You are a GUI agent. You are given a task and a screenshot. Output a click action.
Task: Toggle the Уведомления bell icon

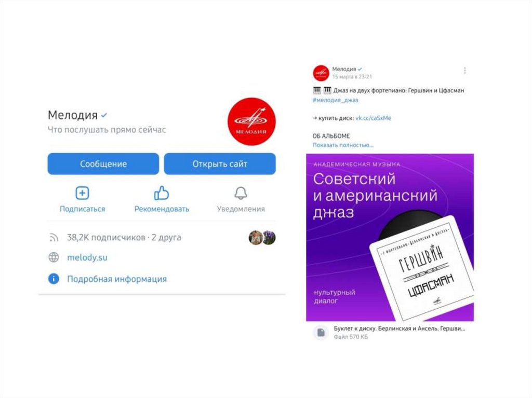point(241,193)
